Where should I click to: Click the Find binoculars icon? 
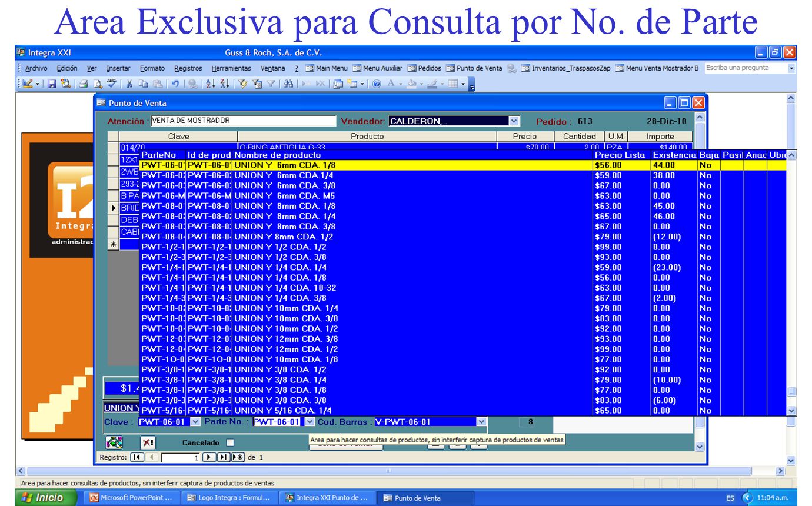click(289, 85)
